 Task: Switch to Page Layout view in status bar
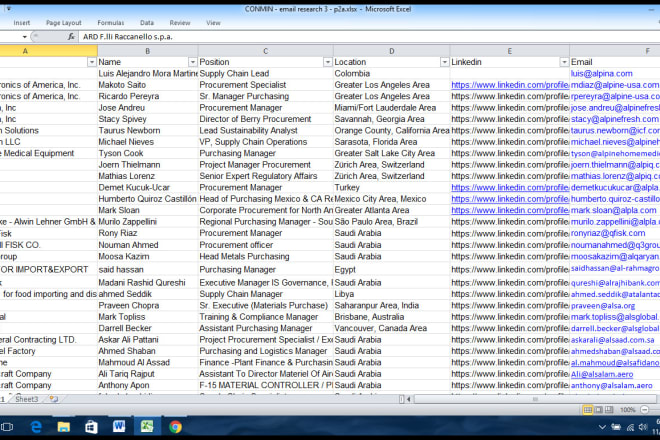click(x=598, y=410)
